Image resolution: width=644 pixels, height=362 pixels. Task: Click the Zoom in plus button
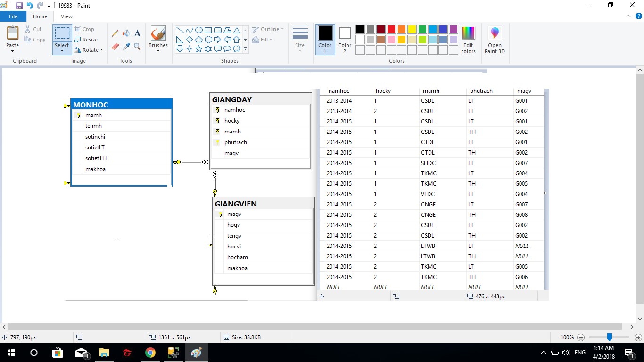(x=638, y=337)
